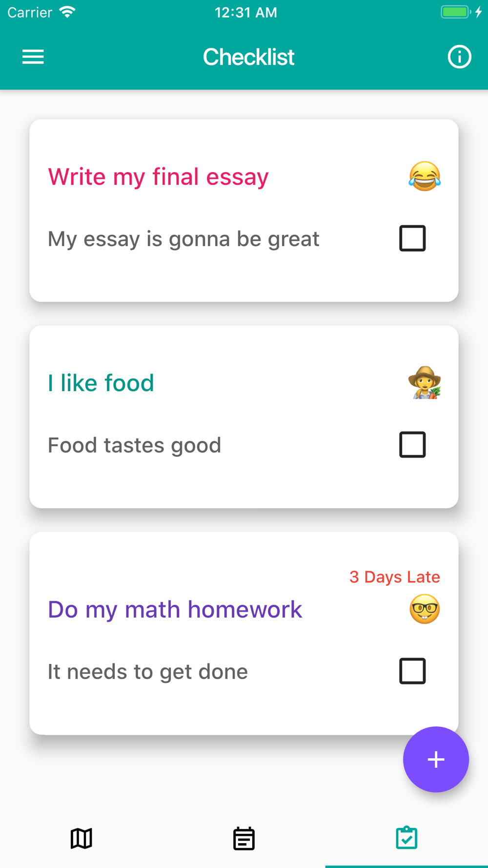Image resolution: width=488 pixels, height=868 pixels.
Task: Tap the 'Checklist' header title
Action: pos(248,57)
